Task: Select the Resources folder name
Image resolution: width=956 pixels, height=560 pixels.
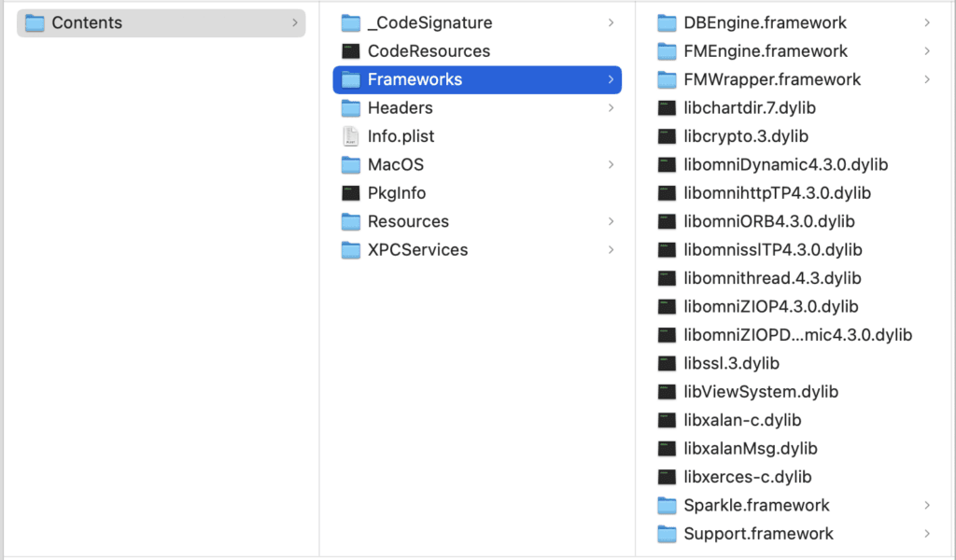Action: [408, 221]
